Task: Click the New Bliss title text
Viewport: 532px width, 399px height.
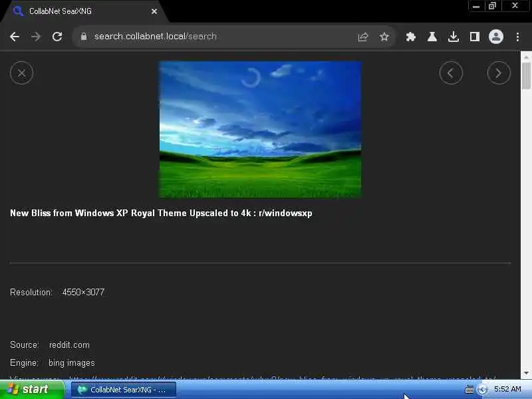Action: point(161,213)
